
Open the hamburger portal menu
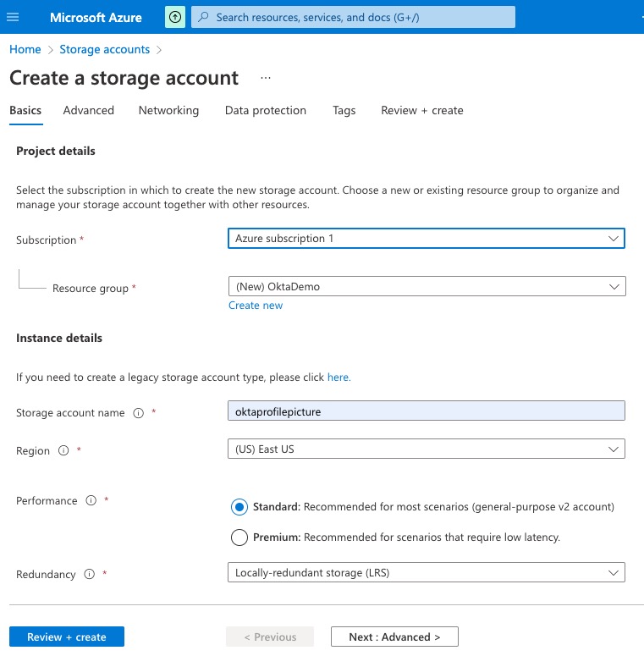point(13,17)
